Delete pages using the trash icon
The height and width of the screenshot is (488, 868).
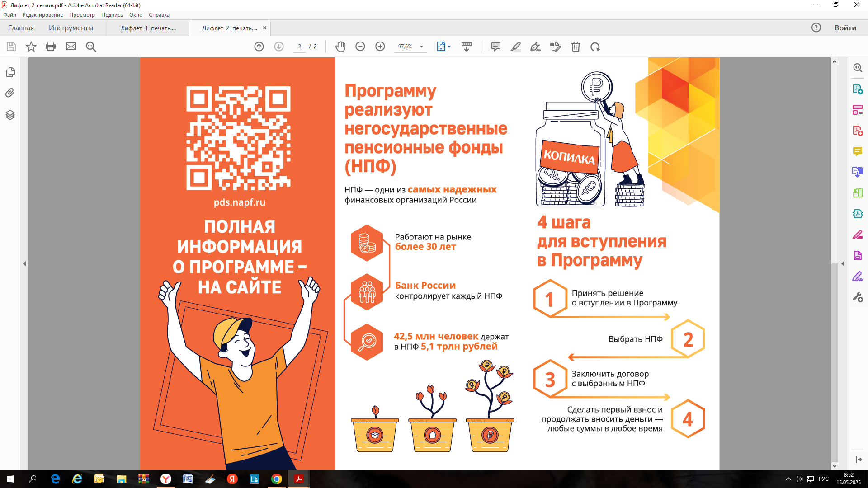pos(576,47)
